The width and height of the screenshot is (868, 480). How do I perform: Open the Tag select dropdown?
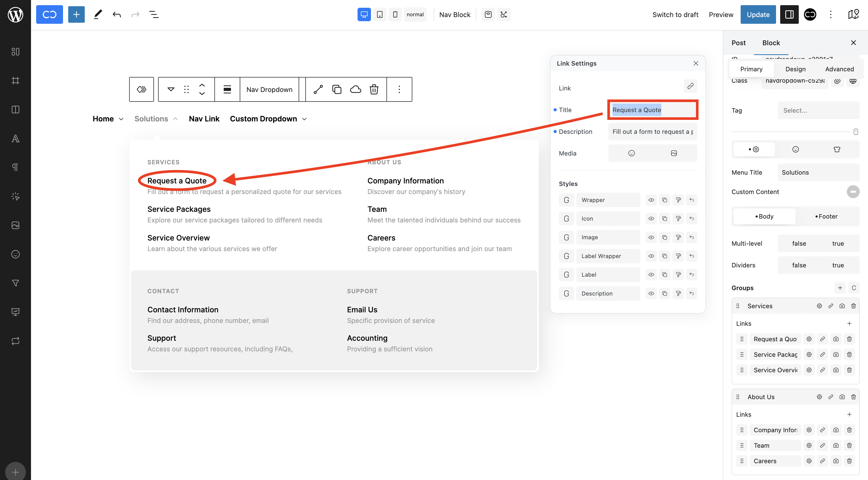(818, 111)
